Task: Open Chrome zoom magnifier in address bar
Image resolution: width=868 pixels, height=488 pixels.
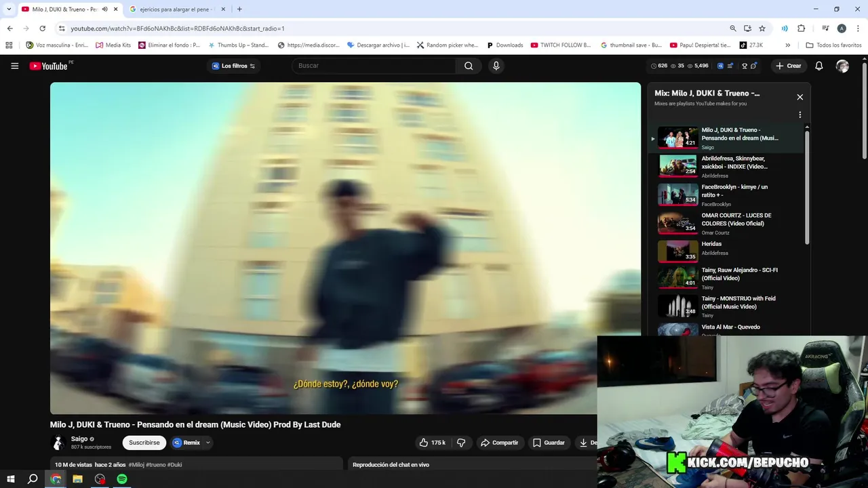Action: click(x=733, y=28)
